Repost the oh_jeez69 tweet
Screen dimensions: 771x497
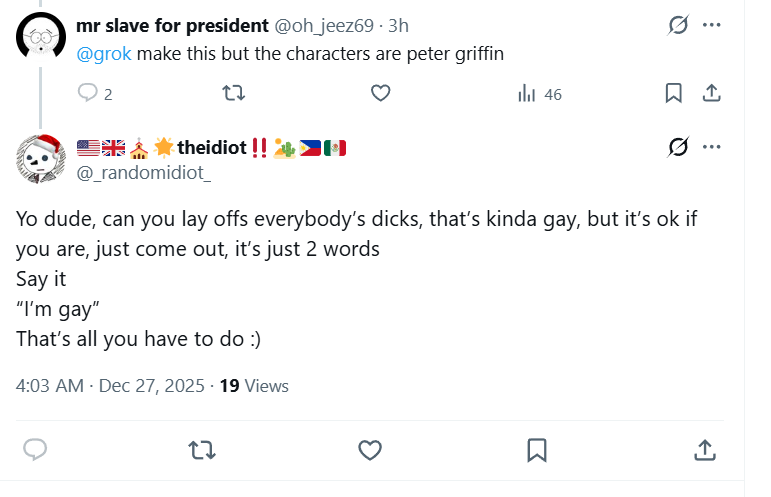tap(232, 93)
